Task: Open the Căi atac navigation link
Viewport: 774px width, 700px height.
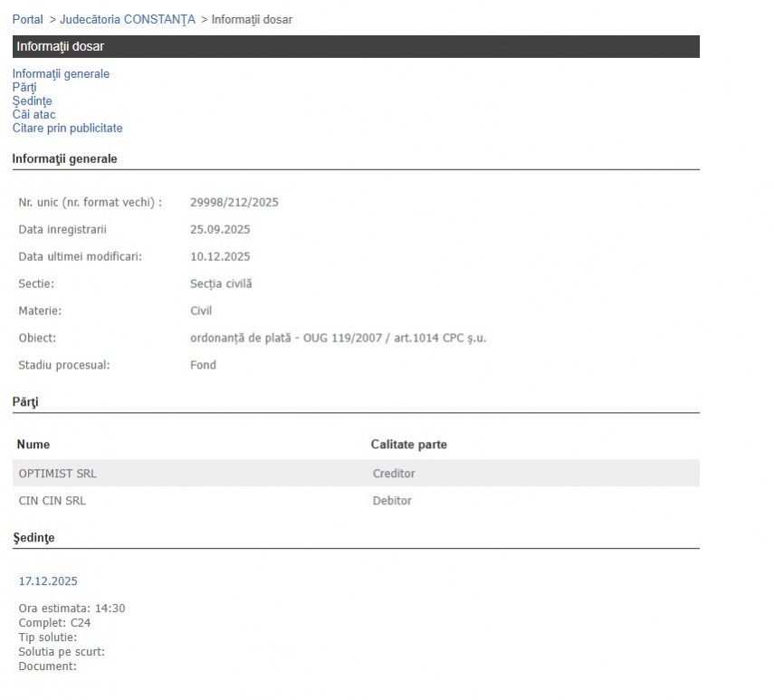Action: point(33,115)
